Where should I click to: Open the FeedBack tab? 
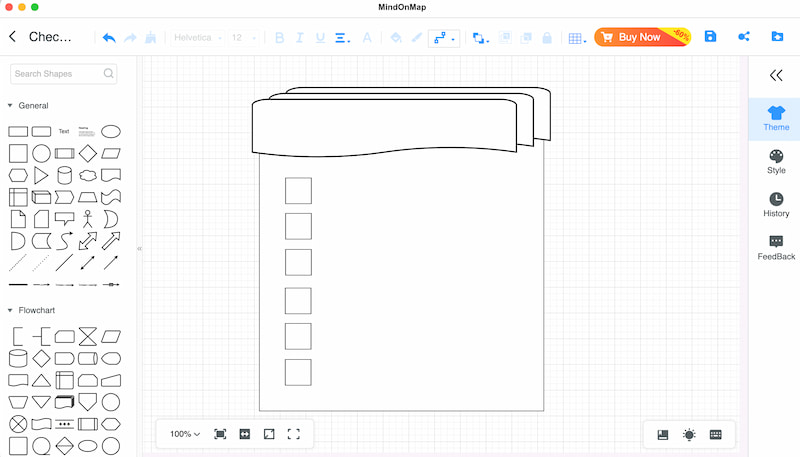coord(776,248)
